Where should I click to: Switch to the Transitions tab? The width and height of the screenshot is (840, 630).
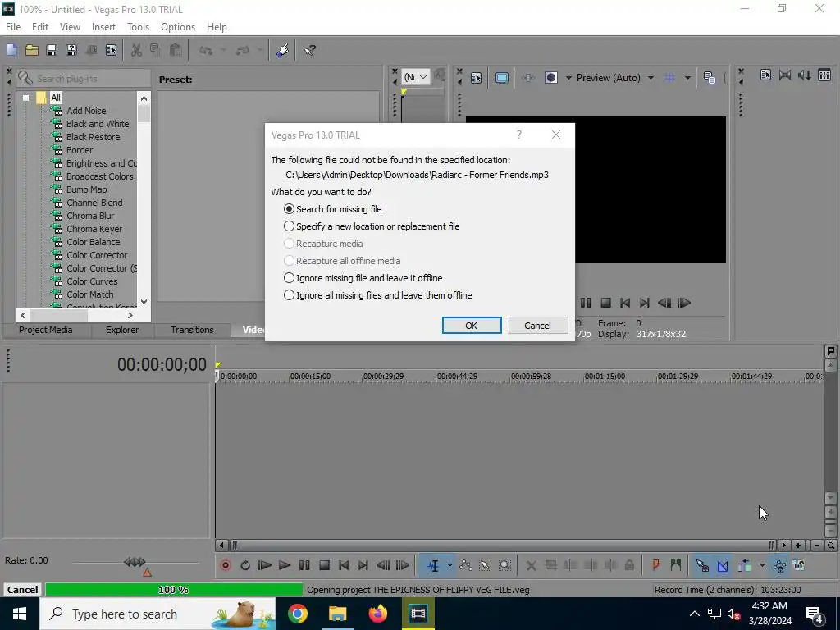[x=192, y=330]
